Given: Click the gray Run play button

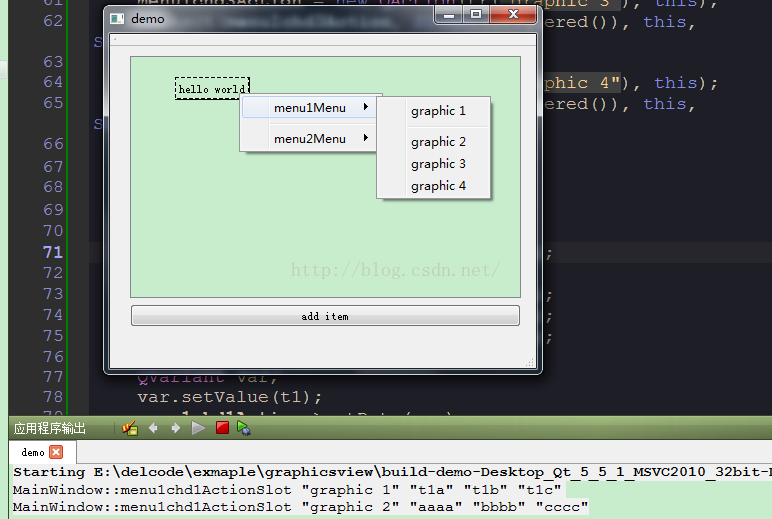Looking at the screenshot, I should (x=198, y=428).
